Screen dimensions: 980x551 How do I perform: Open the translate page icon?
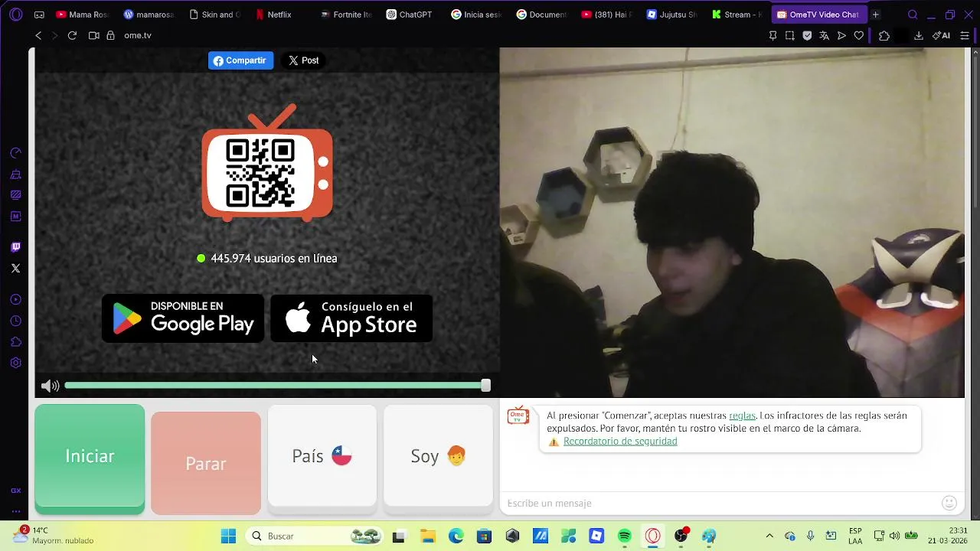point(824,35)
